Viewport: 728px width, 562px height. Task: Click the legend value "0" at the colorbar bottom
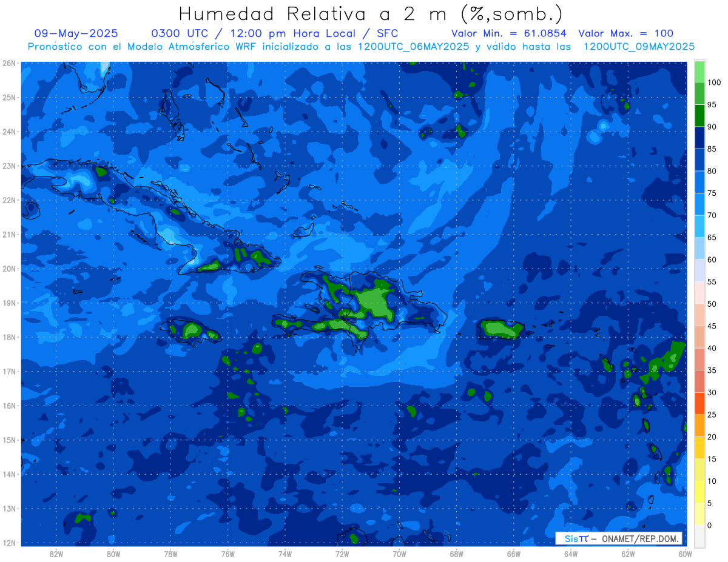pyautogui.click(x=709, y=525)
